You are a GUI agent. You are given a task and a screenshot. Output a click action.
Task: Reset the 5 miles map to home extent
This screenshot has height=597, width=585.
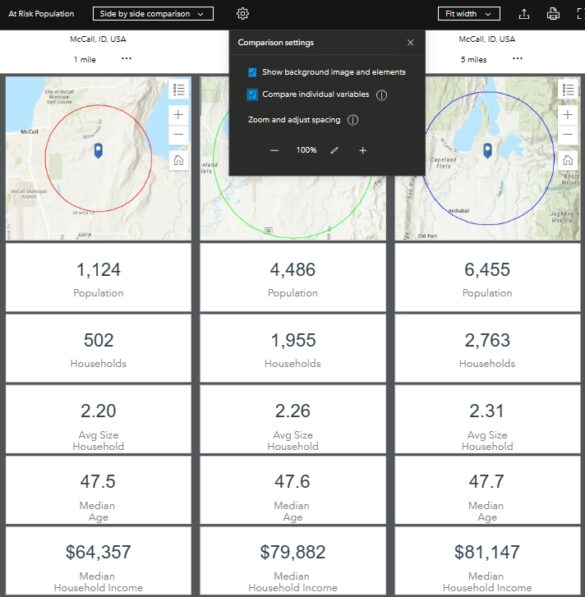568,160
